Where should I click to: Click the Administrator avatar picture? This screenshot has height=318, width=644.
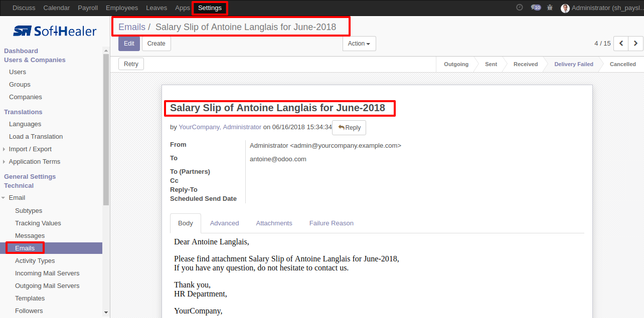pyautogui.click(x=565, y=8)
